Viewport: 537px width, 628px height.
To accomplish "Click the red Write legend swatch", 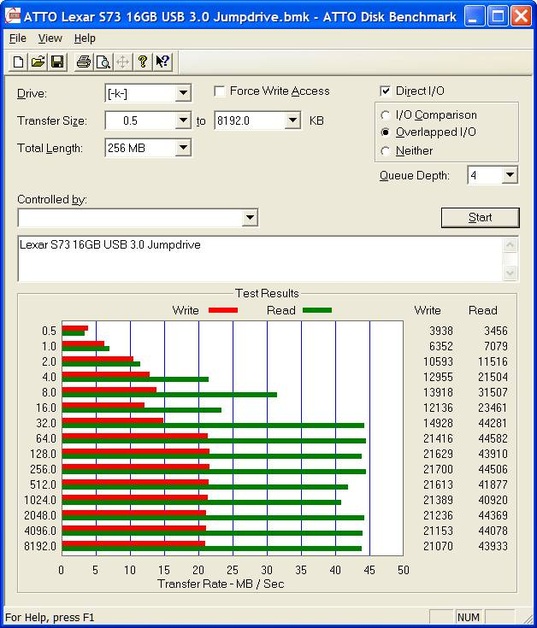I will (x=223, y=310).
